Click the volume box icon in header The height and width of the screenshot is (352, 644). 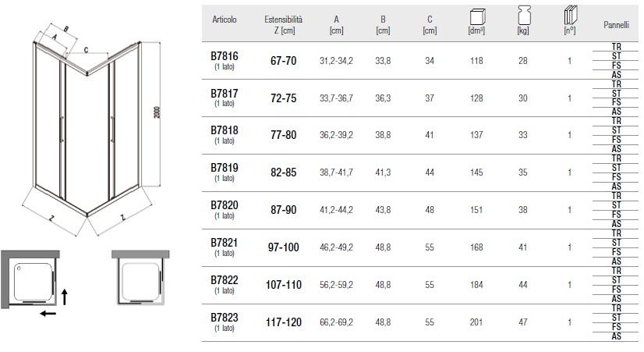click(x=477, y=16)
